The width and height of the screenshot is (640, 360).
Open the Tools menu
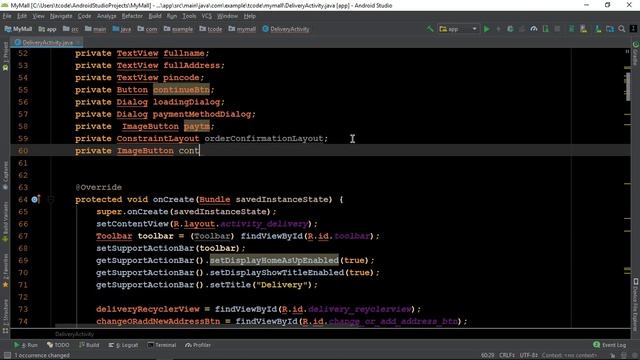point(189,16)
